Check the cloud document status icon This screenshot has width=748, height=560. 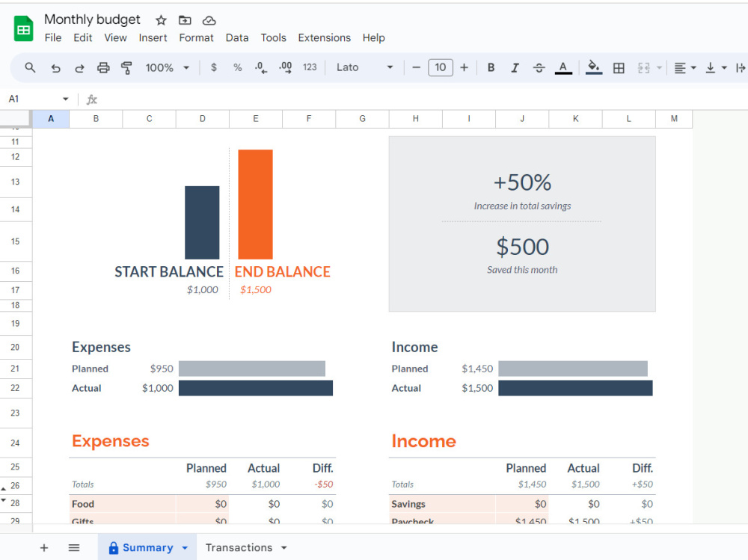click(209, 20)
